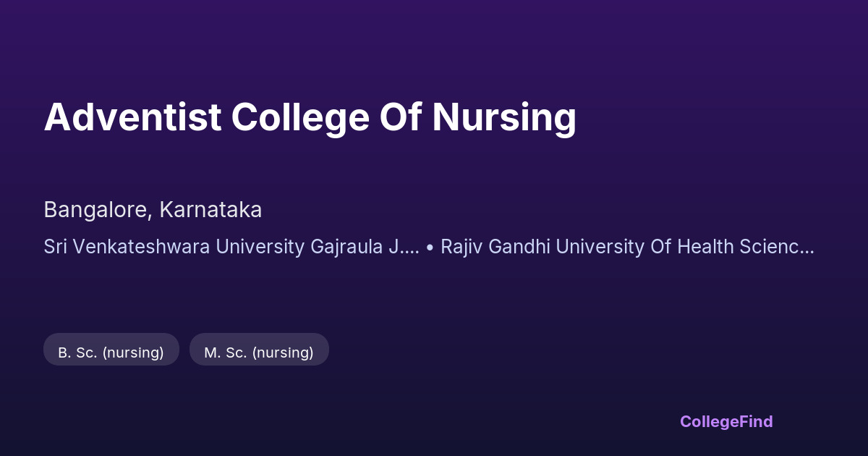Click "M. Sc." inside the second pill

[224, 352]
